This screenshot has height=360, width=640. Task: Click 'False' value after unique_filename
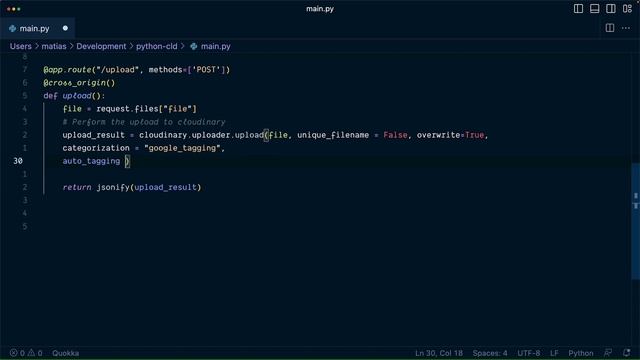click(x=395, y=135)
